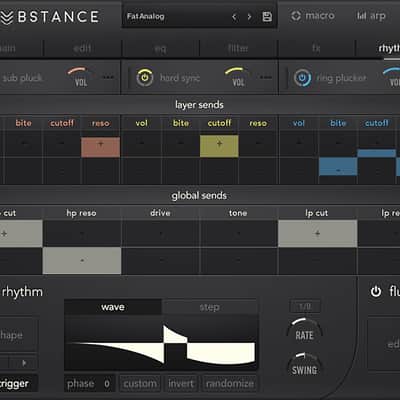Toggle the flux power button

[x=376, y=291]
